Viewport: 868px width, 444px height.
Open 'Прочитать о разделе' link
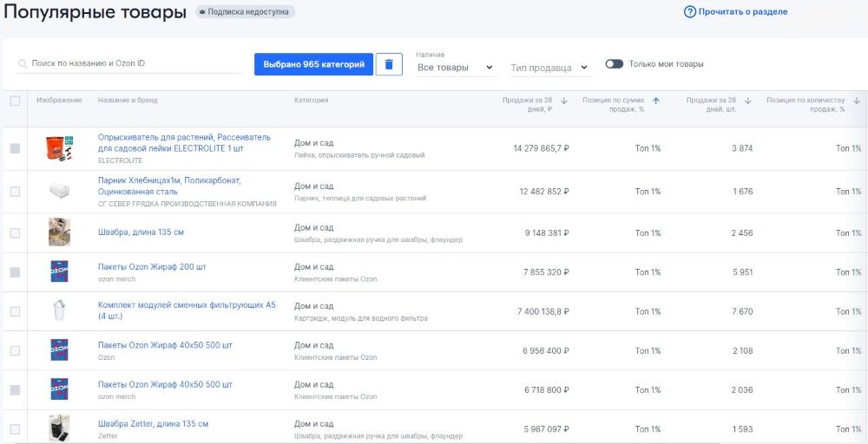pos(742,12)
